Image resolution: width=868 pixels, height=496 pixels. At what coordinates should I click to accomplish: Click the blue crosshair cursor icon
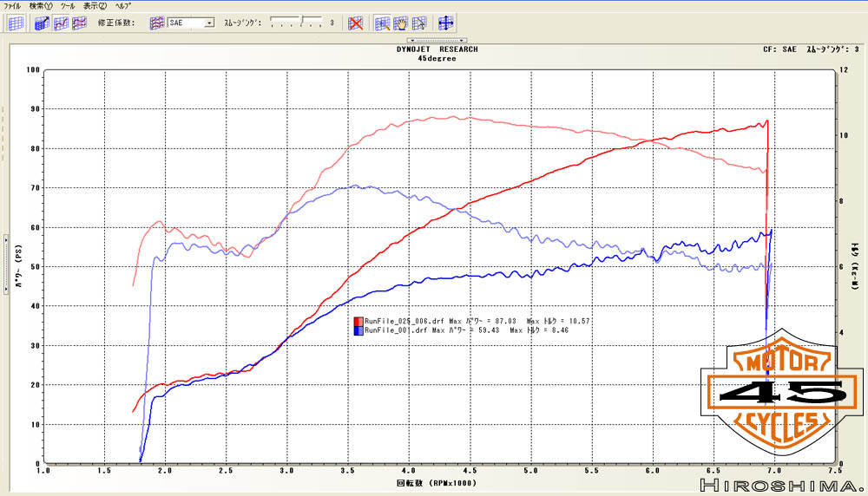(446, 23)
